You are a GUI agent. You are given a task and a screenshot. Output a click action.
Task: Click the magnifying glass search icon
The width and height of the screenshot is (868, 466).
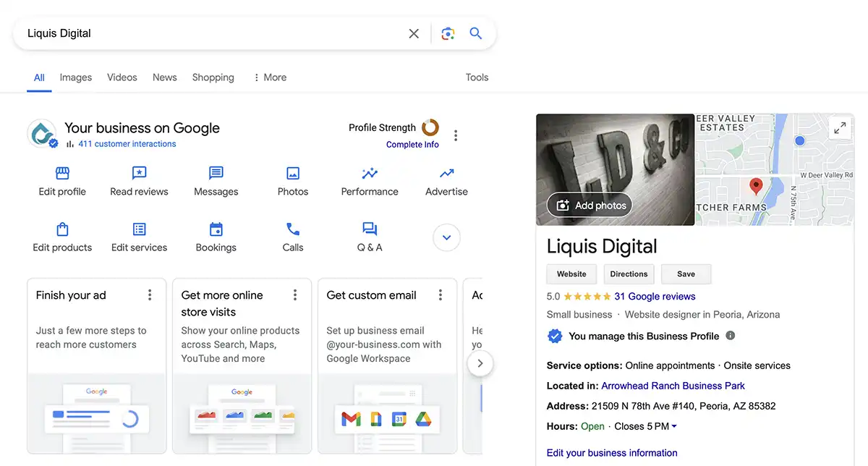[476, 33]
